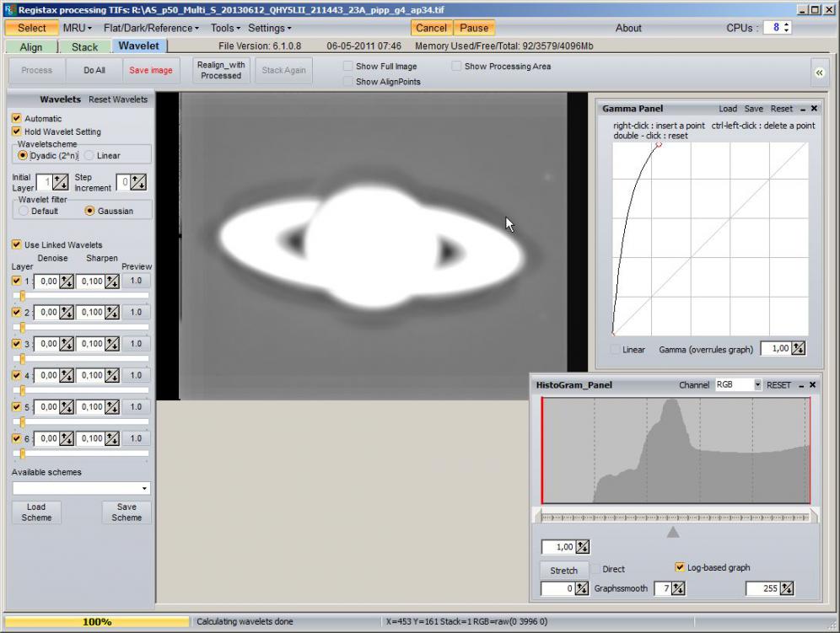Screen dimensions: 840x633
Task: Adjust Layer 5 Denoise spinner icon
Action: pos(67,407)
